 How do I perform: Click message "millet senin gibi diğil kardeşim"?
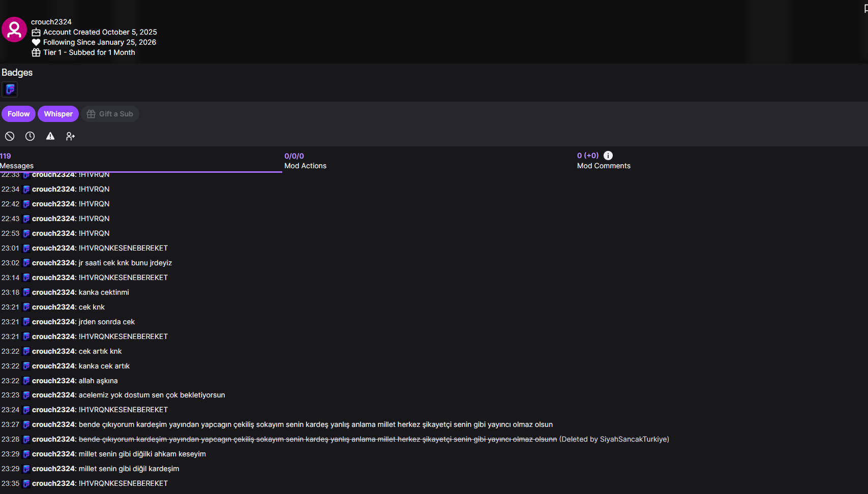tap(129, 469)
